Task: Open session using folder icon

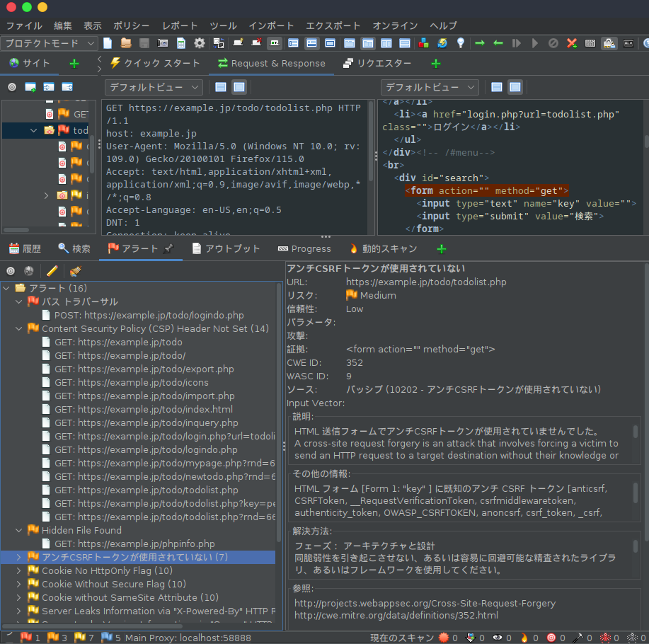Action: click(x=126, y=43)
